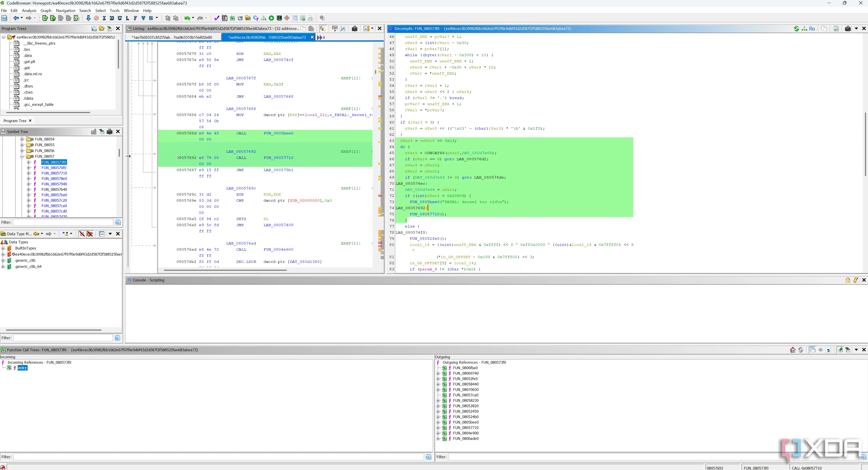
Task: Click the Symbol Tree filter text field
Action: click(63, 222)
